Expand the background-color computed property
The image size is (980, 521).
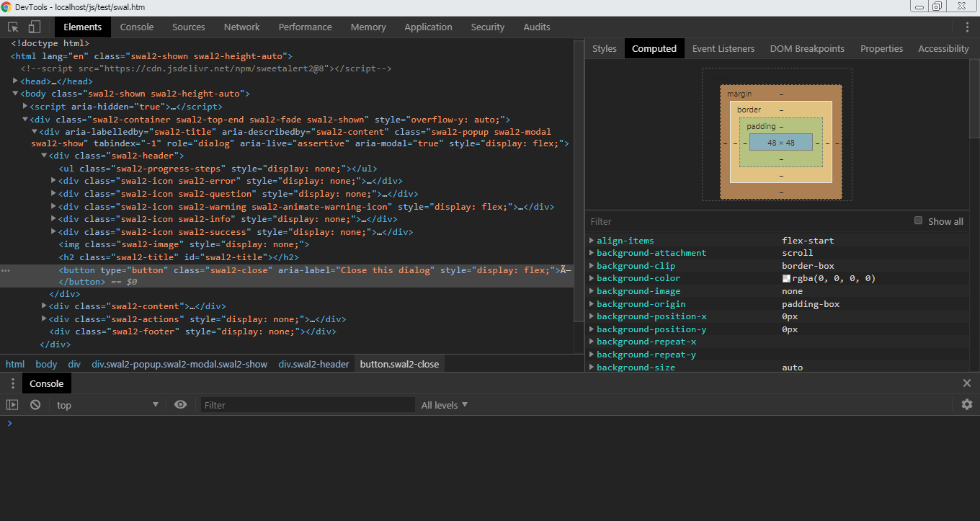point(592,278)
